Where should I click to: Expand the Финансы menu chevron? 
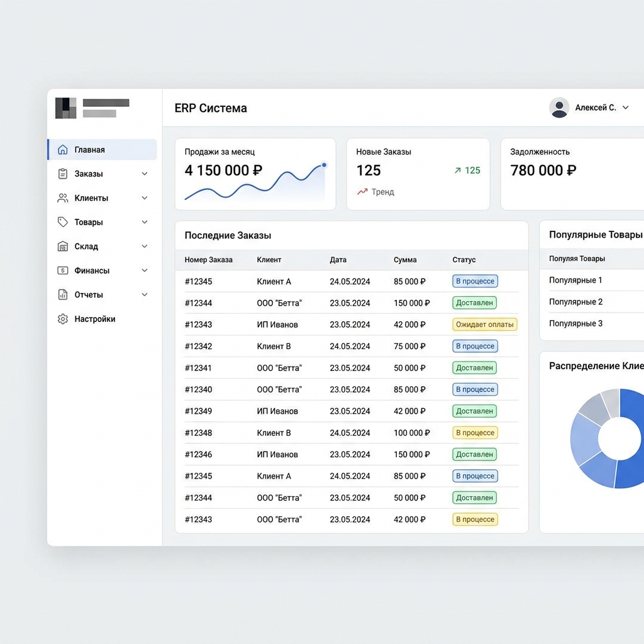coord(145,270)
